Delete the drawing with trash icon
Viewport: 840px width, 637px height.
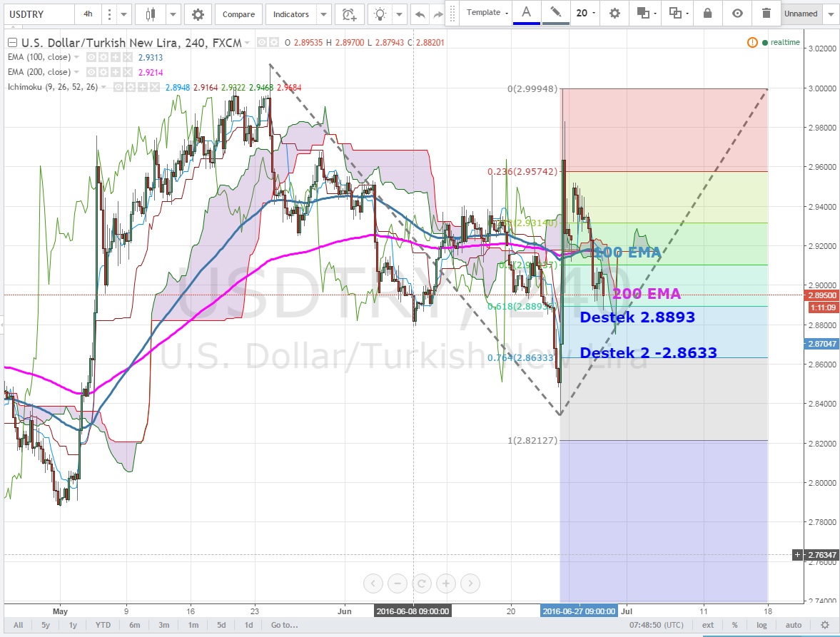(766, 13)
